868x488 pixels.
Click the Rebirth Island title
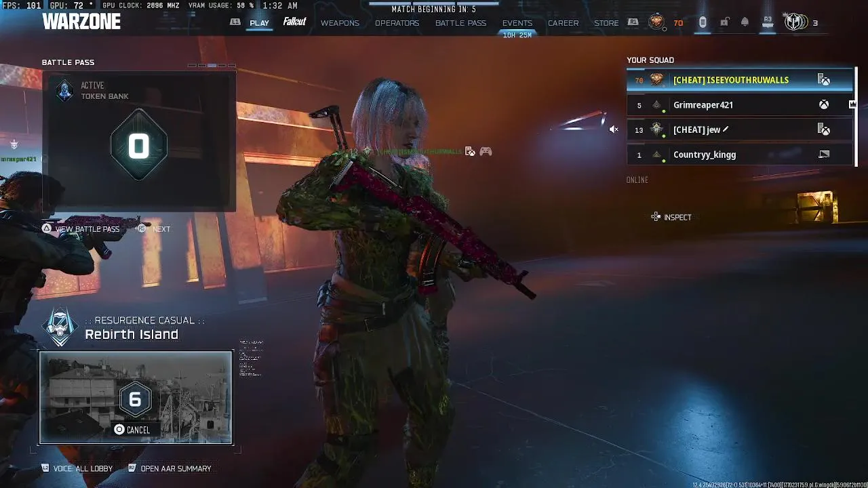click(x=132, y=334)
